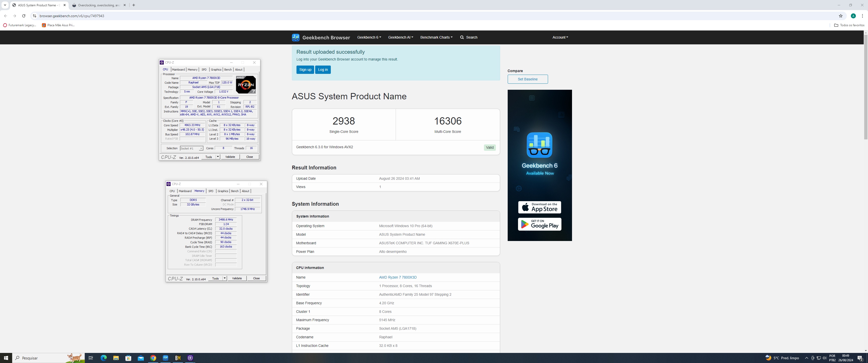Click the Ryzen 7 logo in CPU-Z
The width and height of the screenshot is (868, 363).
(x=246, y=84)
